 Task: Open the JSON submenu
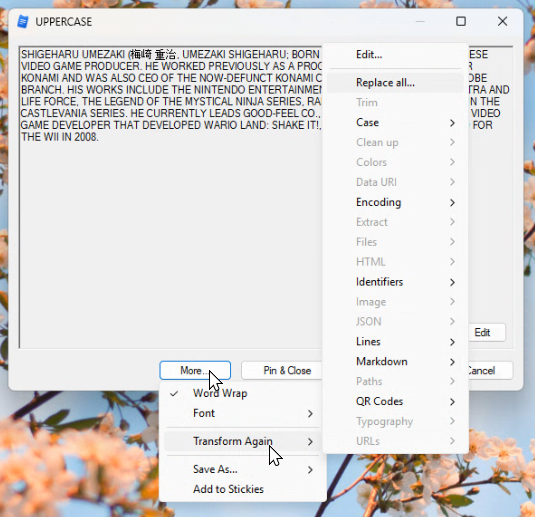pos(395,321)
